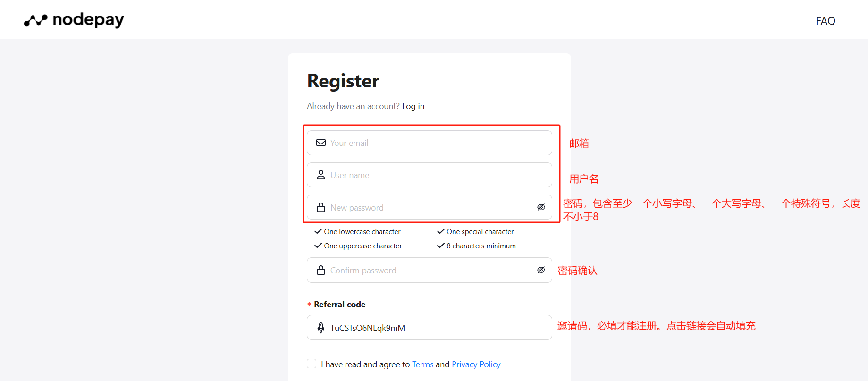This screenshot has width=868, height=381.
Task: Click the Referral code field containing TuCSTsO6NEqk9mM
Action: 425,327
